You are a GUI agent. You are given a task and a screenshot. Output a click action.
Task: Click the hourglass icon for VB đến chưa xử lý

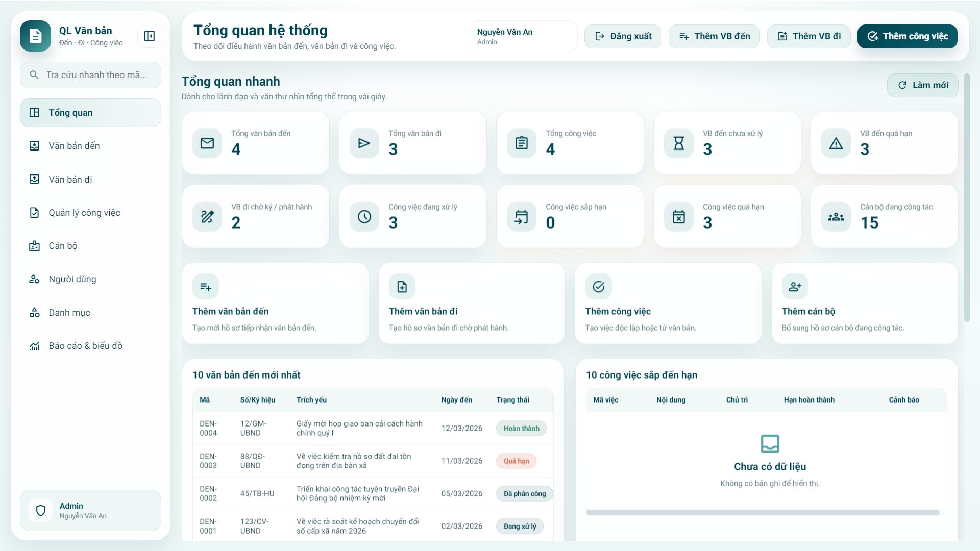pyautogui.click(x=678, y=143)
